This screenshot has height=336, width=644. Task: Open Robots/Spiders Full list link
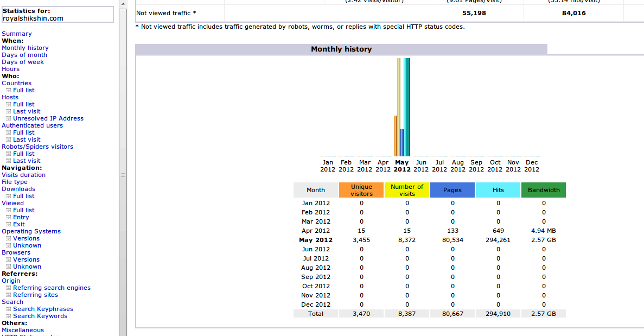tap(24, 154)
